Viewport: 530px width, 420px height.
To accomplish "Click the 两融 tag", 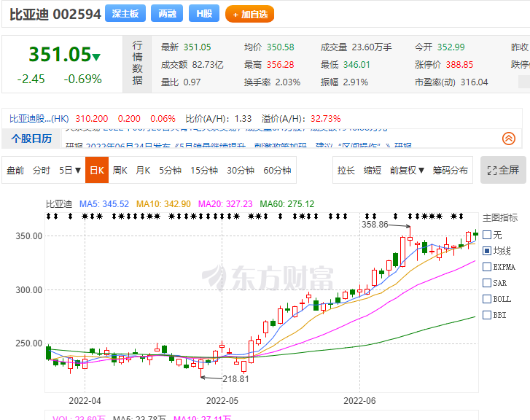I will point(167,14).
